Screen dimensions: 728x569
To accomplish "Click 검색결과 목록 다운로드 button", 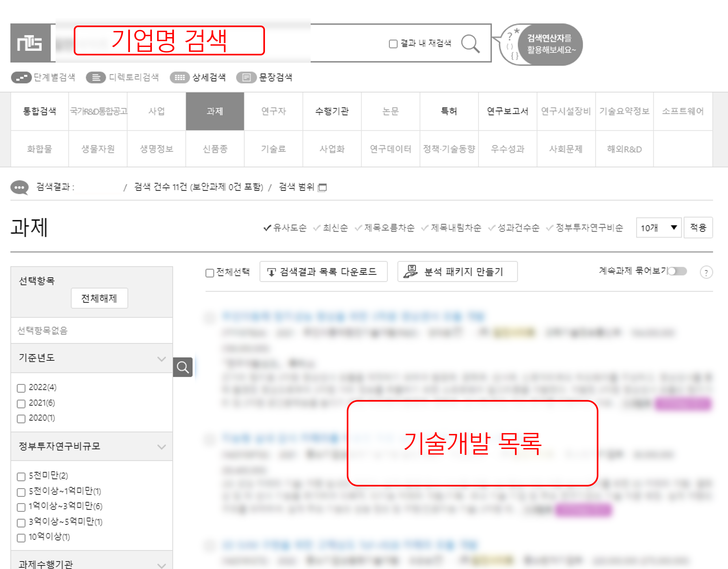I will (x=323, y=272).
